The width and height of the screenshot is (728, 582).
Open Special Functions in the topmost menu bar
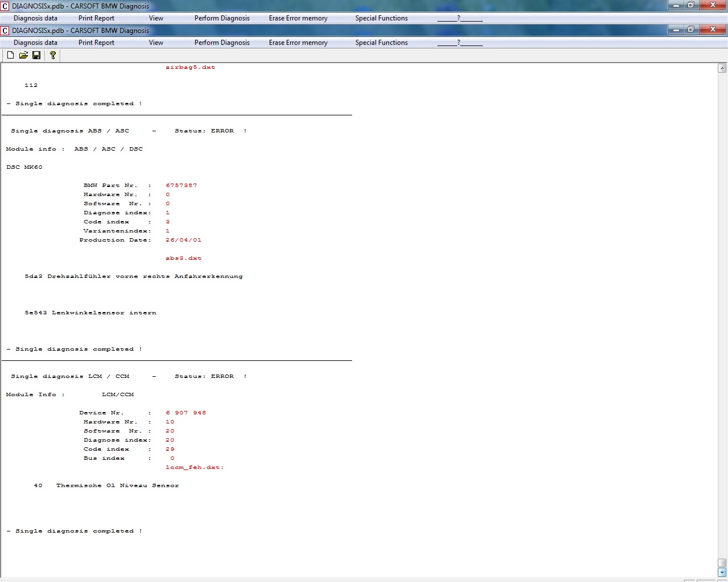pyautogui.click(x=381, y=18)
